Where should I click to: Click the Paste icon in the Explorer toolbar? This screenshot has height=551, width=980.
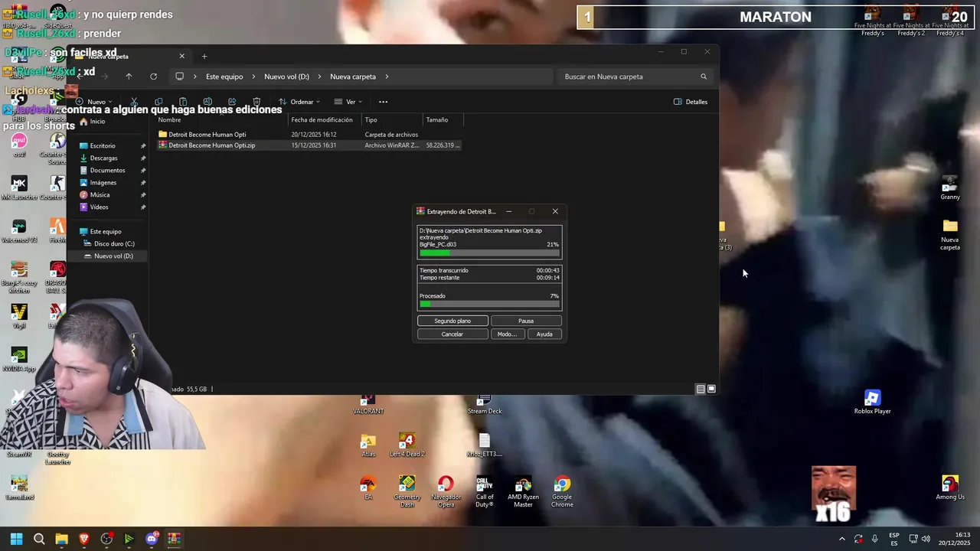tap(183, 102)
